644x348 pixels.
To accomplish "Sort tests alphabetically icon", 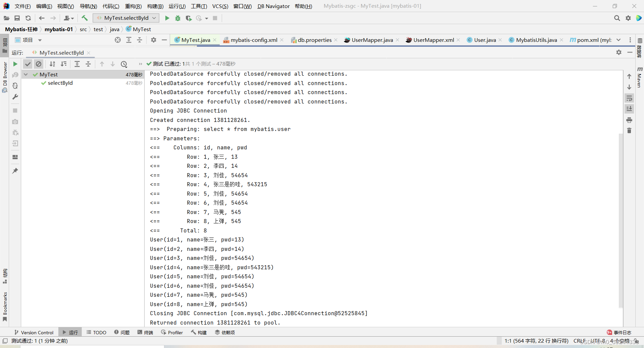I will tap(52, 64).
